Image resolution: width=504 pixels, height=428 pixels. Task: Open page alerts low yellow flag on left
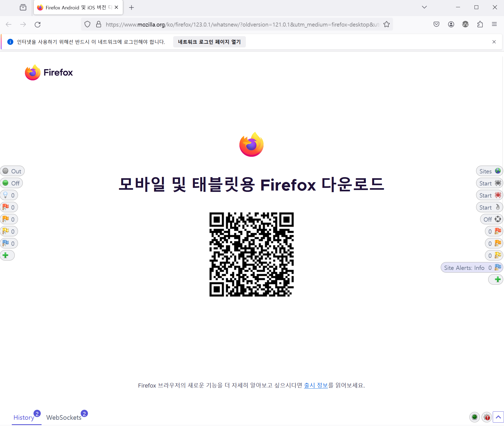(x=9, y=232)
